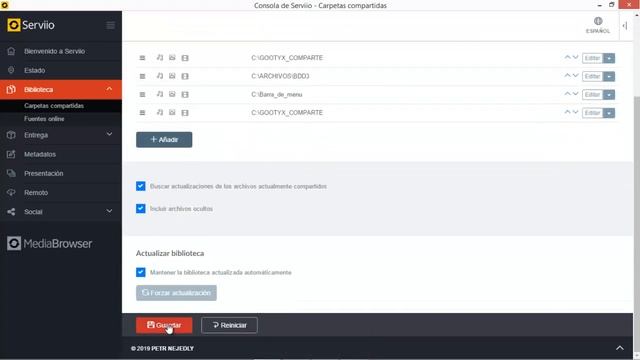
Task: Toggle audio sharing for C:\Barra_de_menu
Action: pyautogui.click(x=160, y=94)
